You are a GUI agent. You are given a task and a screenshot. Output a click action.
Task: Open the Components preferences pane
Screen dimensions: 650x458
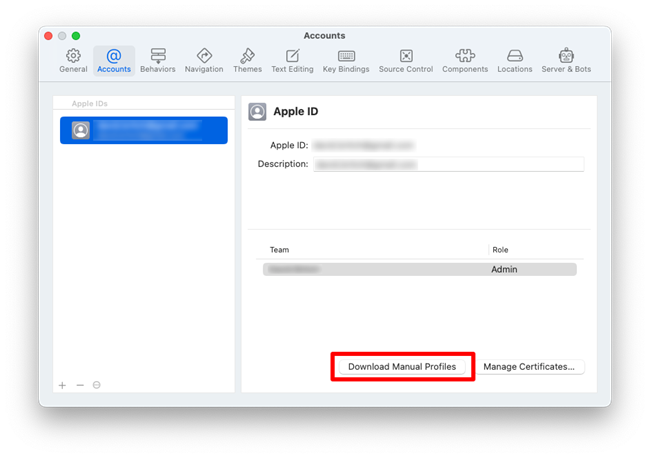[x=465, y=60]
